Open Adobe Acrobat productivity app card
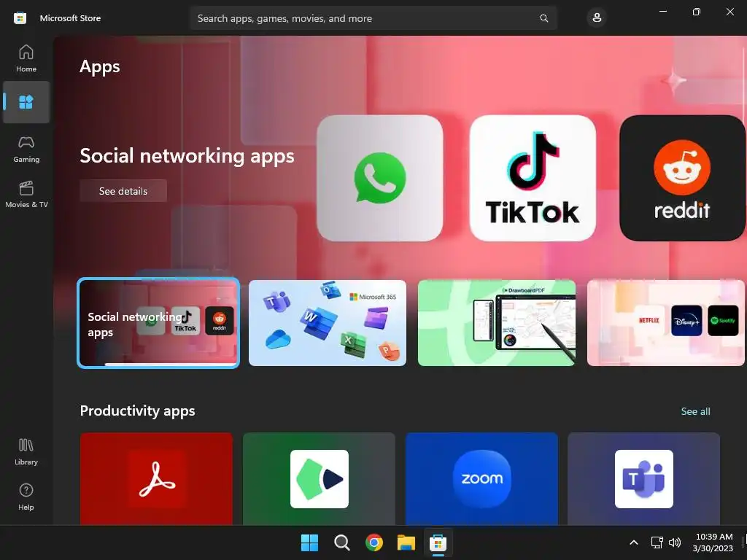 click(x=156, y=478)
